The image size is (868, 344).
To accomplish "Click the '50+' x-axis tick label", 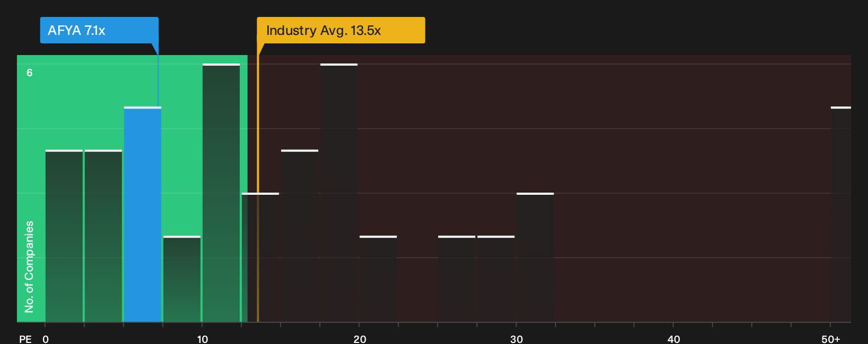I will pyautogui.click(x=831, y=339).
